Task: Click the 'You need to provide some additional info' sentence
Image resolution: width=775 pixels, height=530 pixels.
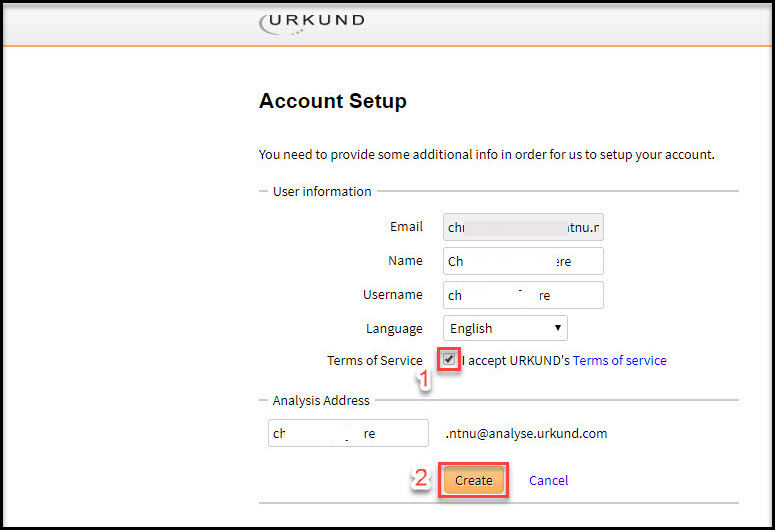Action: click(486, 155)
